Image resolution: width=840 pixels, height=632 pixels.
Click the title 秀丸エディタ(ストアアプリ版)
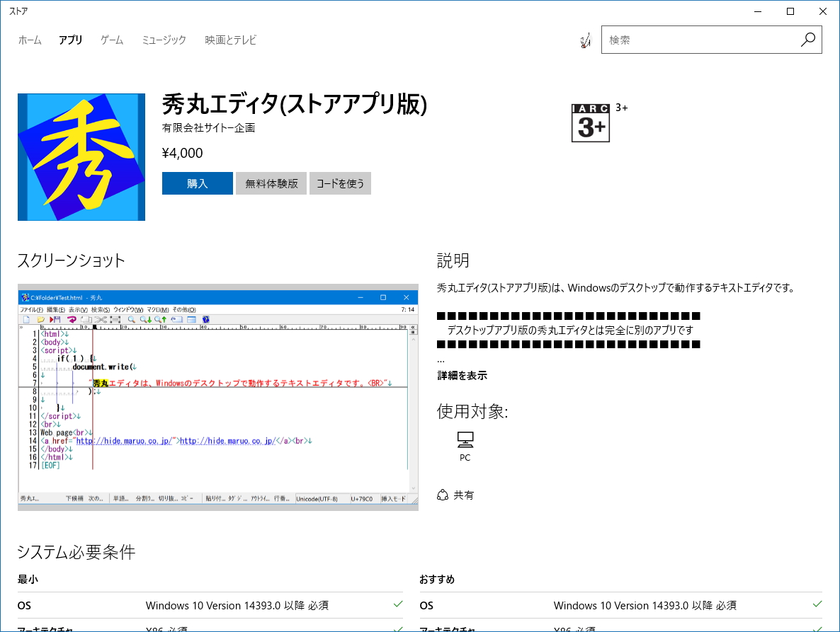coord(295,104)
